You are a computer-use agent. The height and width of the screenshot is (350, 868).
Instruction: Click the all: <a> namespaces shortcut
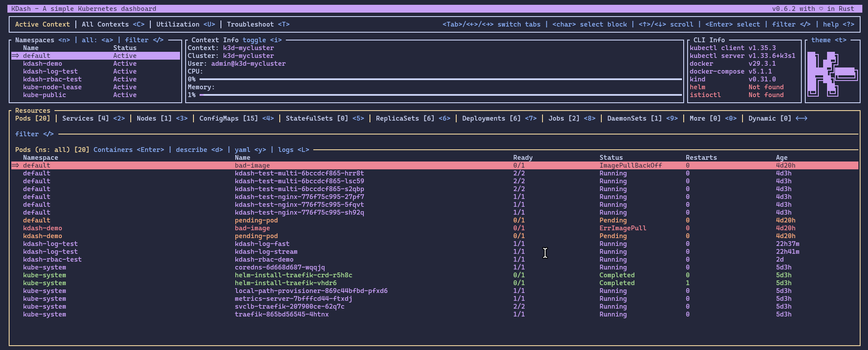(97, 40)
